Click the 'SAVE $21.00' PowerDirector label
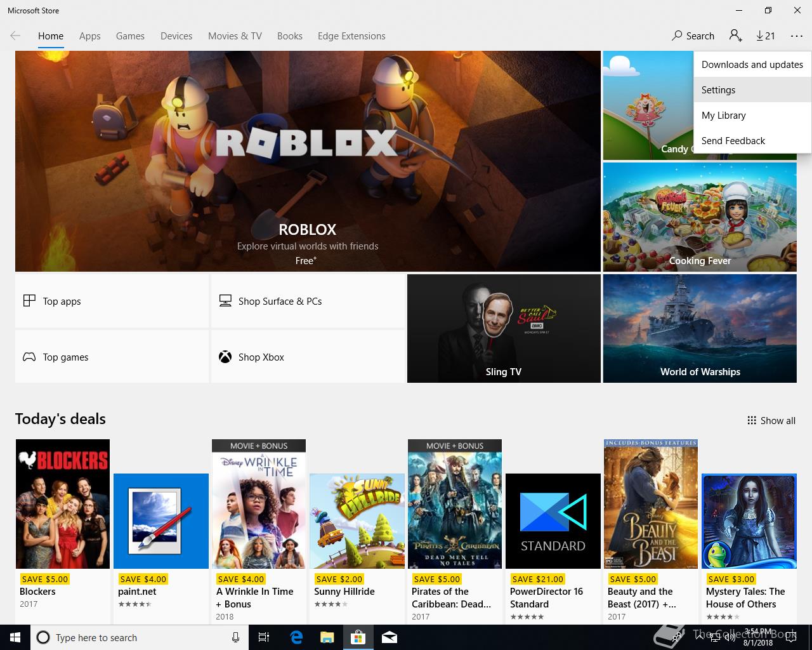The height and width of the screenshot is (650, 812). tap(537, 579)
